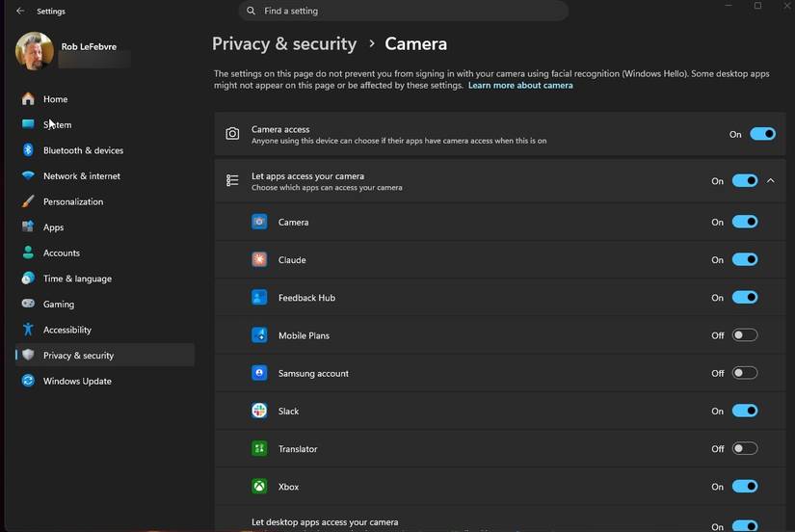This screenshot has height=532, width=795.
Task: Click the Xbox app icon
Action: (x=259, y=486)
